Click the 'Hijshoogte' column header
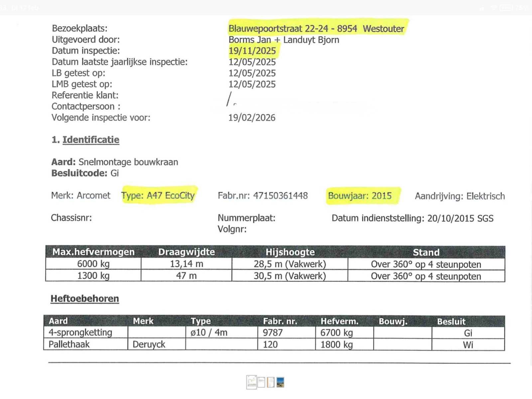This screenshot has height=399, width=532. coord(290,252)
